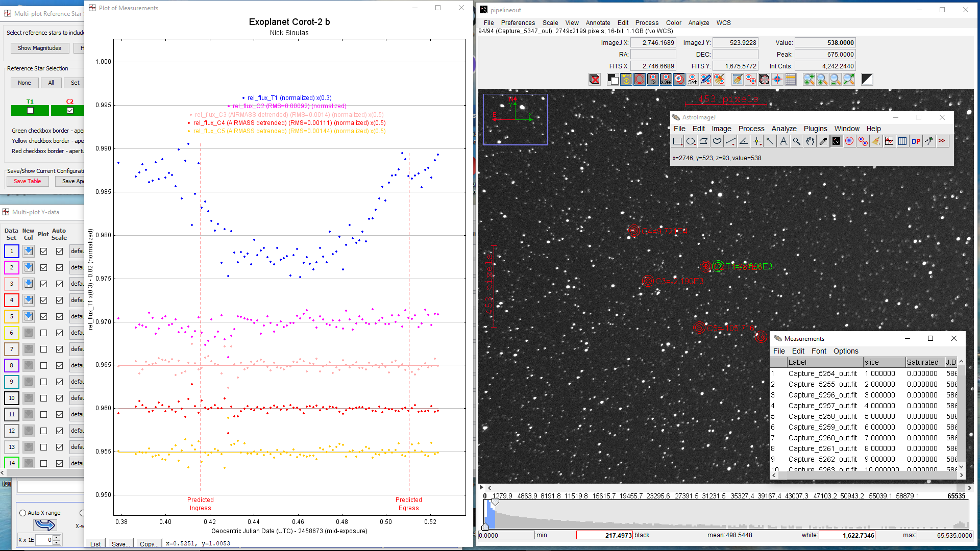Image resolution: width=980 pixels, height=551 pixels.
Task: Click the All reference star selection button
Action: pos(51,83)
